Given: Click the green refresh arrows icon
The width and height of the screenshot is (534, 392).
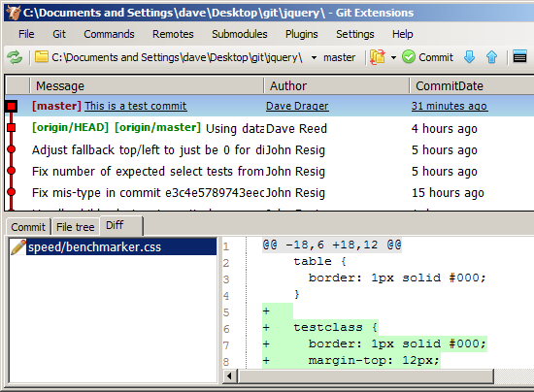Looking at the screenshot, I should (x=15, y=57).
